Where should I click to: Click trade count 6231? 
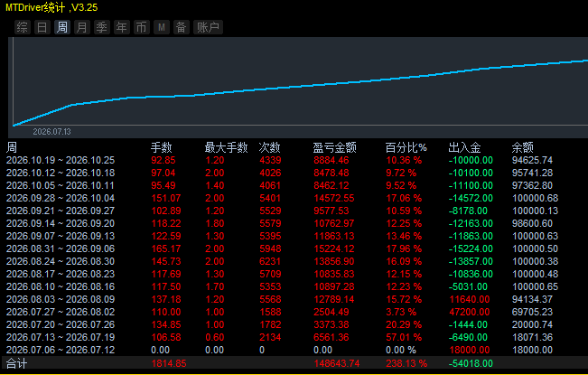pyautogui.click(x=270, y=261)
